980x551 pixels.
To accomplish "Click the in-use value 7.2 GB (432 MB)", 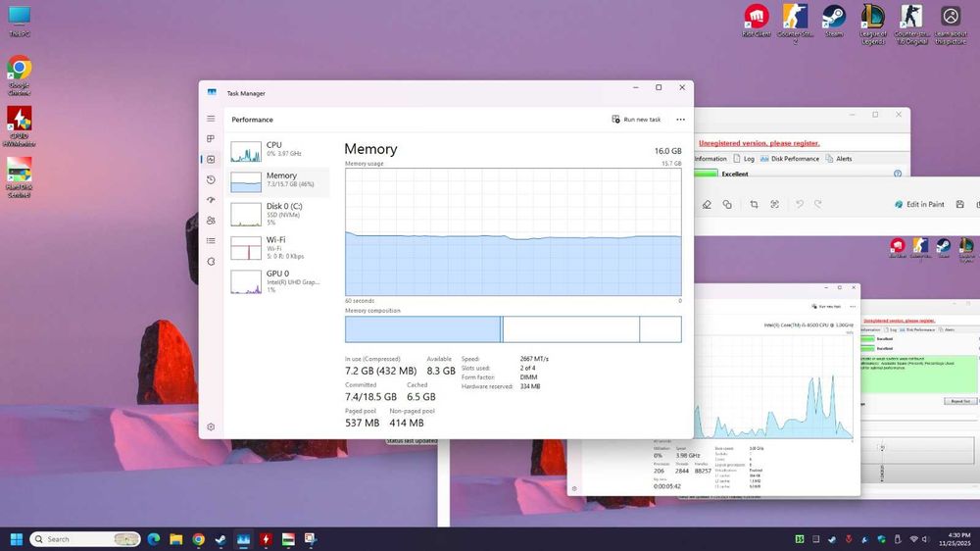I will pyautogui.click(x=380, y=371).
